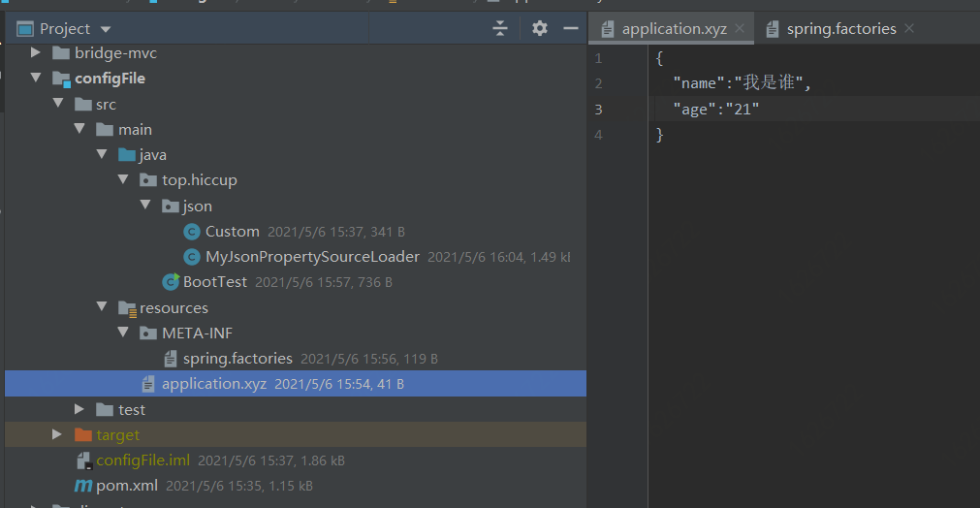Click the orange target folder icon
Screen dimensions: 980x508
tap(83, 435)
